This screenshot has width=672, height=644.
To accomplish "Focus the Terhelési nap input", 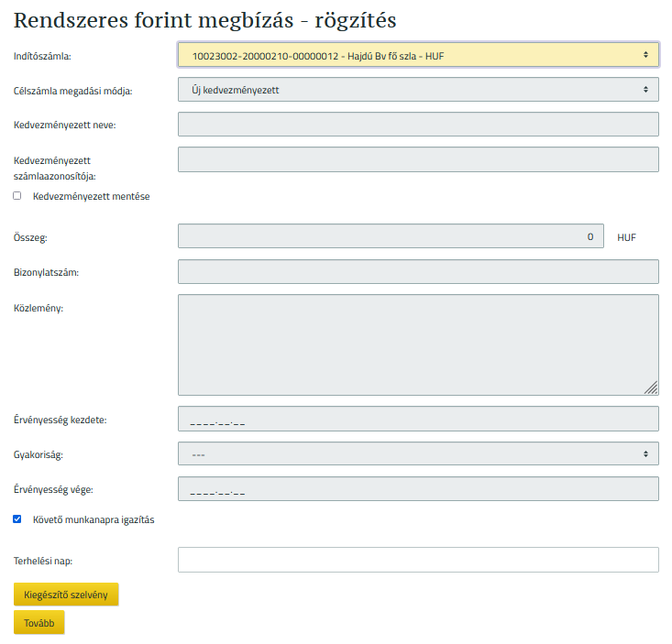I will click(418, 560).
